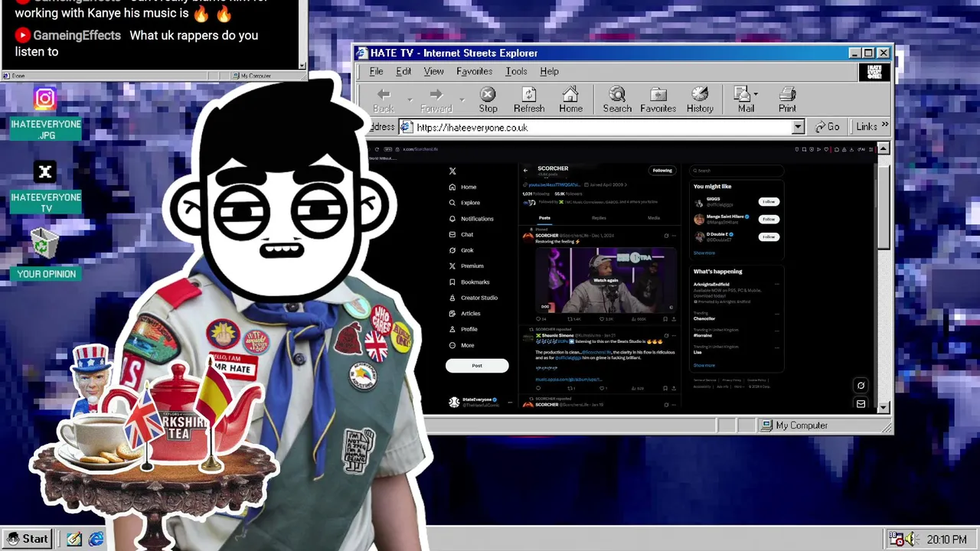Open the Help menu
This screenshot has height=551, width=980.
coord(549,71)
